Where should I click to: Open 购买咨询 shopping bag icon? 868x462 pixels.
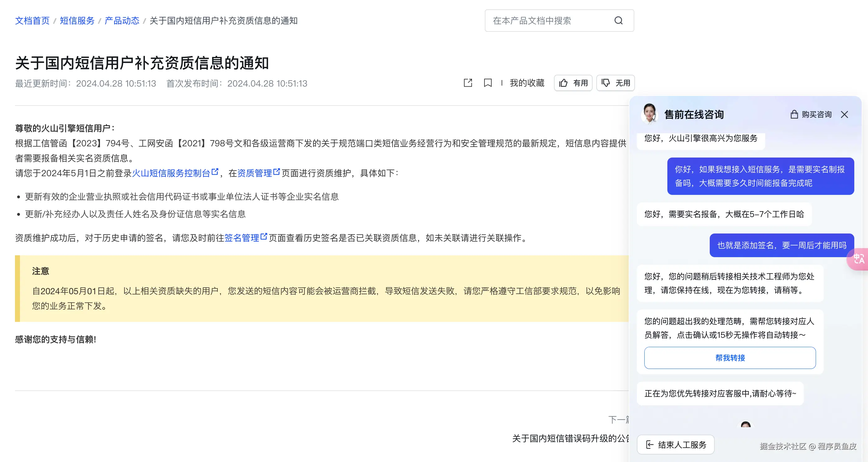tap(794, 115)
